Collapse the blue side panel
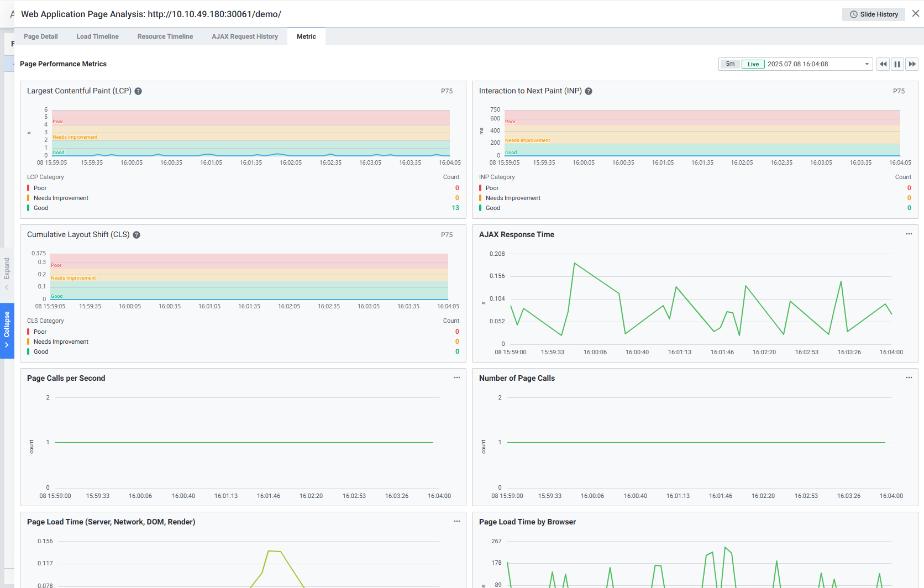 click(x=7, y=330)
